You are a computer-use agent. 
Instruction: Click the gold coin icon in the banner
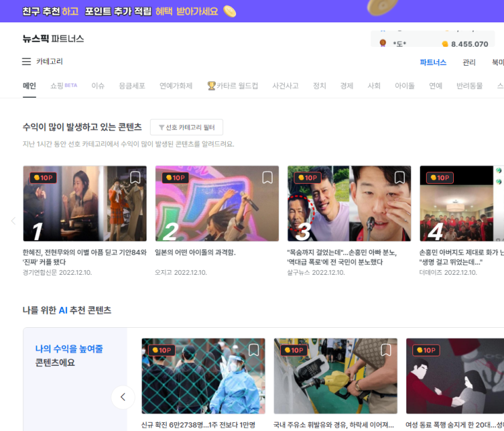coord(230,12)
